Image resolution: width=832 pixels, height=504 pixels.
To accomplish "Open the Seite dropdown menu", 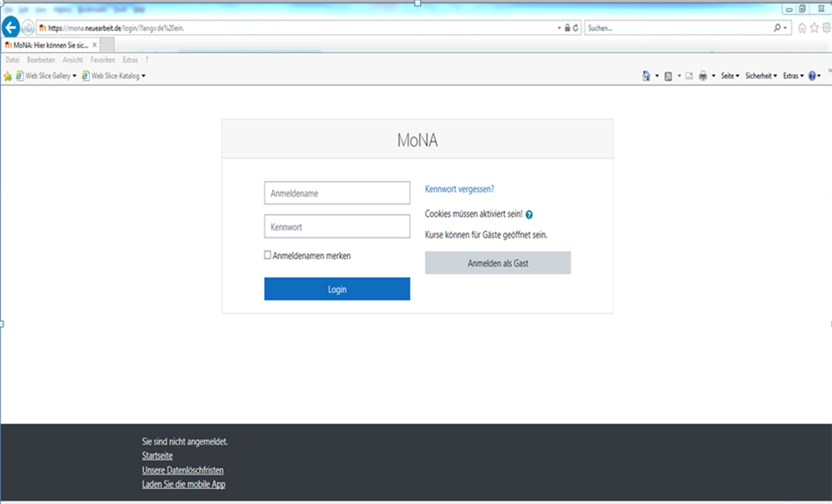I will [x=730, y=76].
